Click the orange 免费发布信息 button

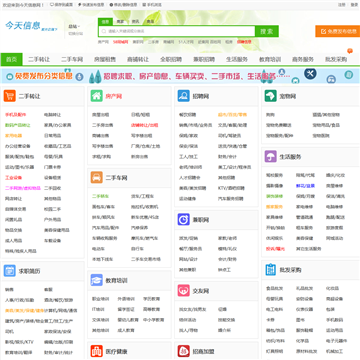coord(338,31)
